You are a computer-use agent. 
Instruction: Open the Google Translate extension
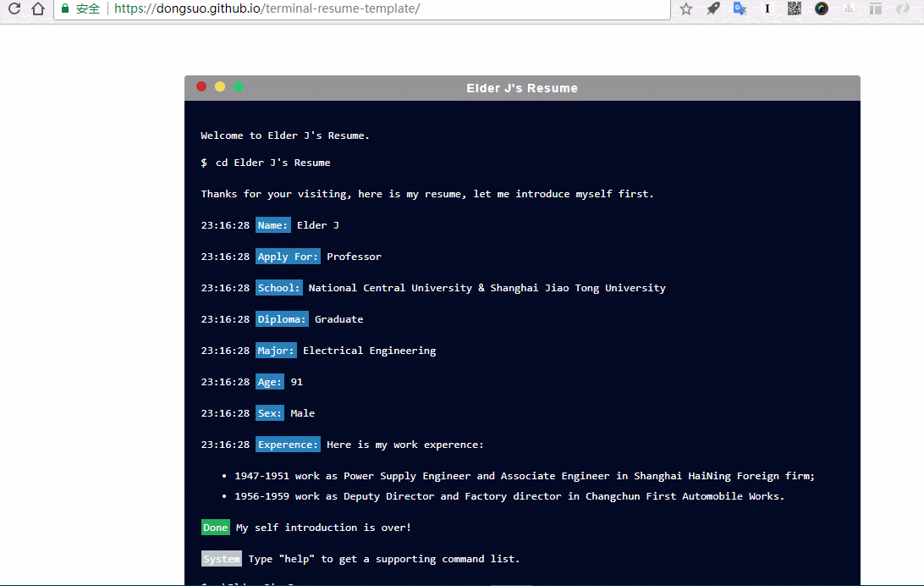click(x=740, y=8)
